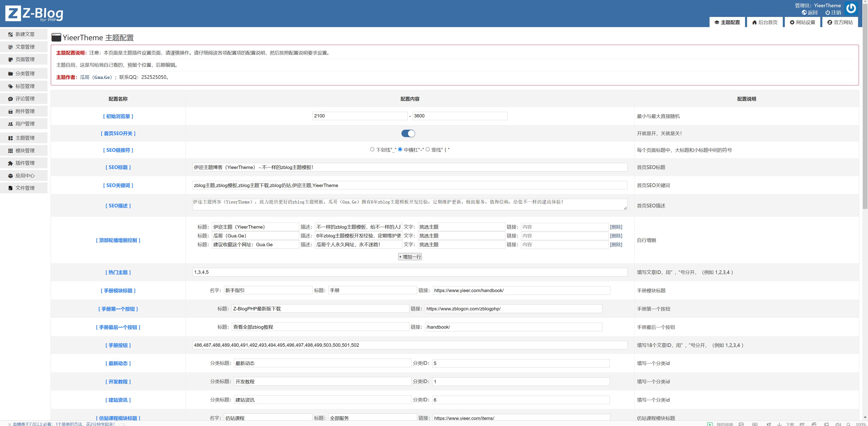Image resolution: width=868 pixels, height=426 pixels.
Task: Click the maximum views field containing 3600
Action: [x=460, y=116]
